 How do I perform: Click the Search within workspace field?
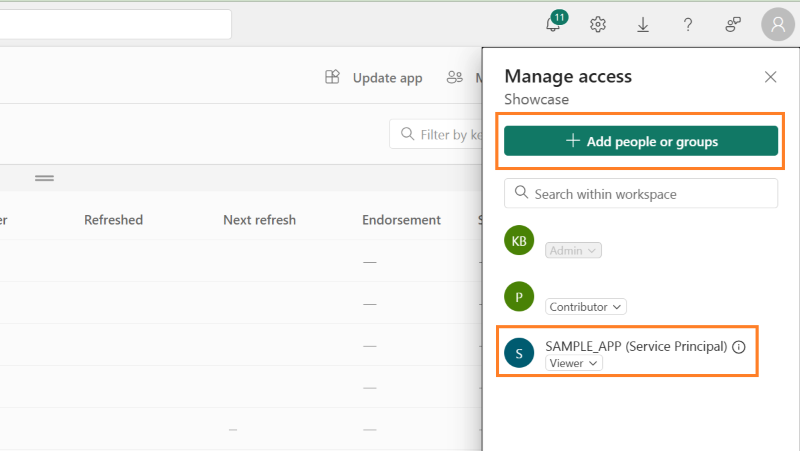click(641, 194)
